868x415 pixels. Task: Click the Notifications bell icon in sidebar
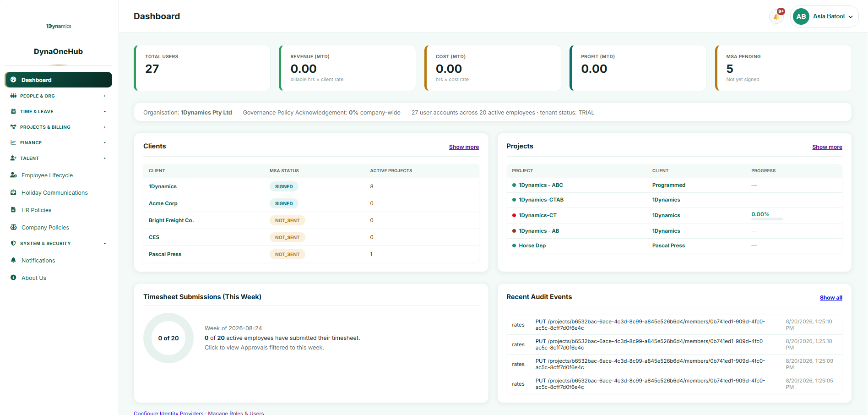point(13,260)
